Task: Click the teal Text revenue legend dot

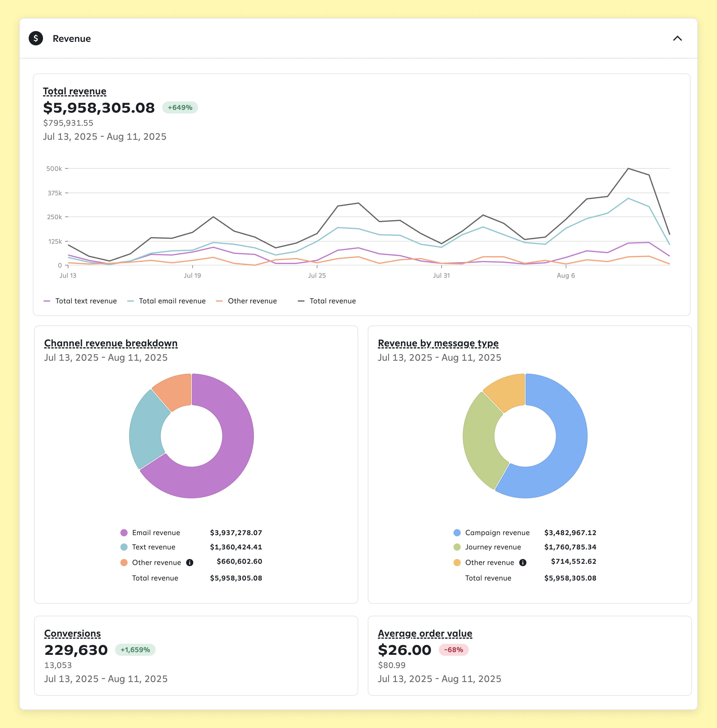Action: [124, 547]
